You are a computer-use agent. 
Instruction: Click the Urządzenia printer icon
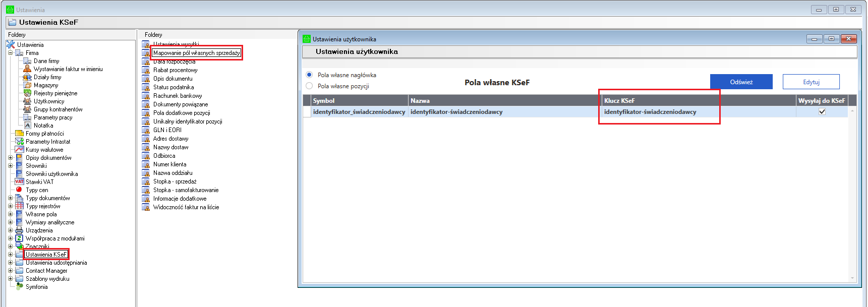tap(19, 230)
